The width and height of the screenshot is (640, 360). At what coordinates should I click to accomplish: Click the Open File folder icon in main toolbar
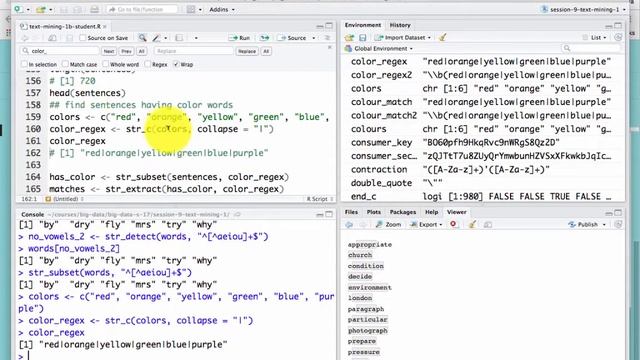click(x=40, y=9)
